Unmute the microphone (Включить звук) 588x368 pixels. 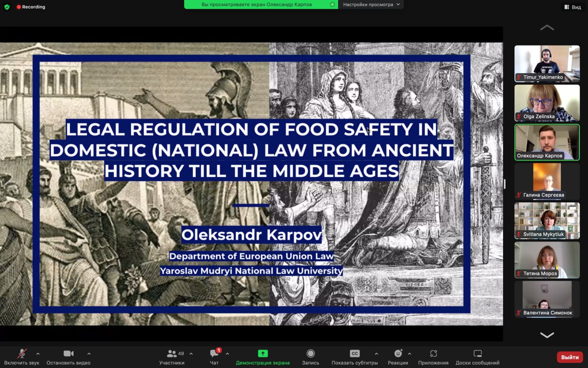pos(22,353)
